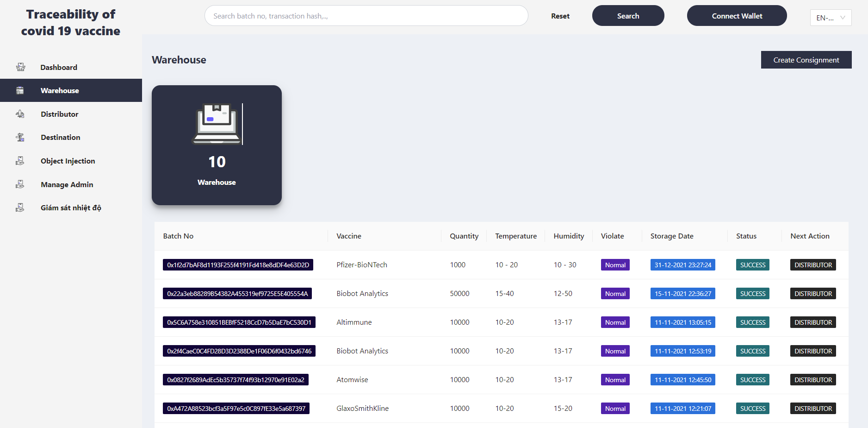Open batch 0x22a3eb88289B54382A455319ef9725E5E405554A
Screen dimensions: 868x428
(237, 294)
